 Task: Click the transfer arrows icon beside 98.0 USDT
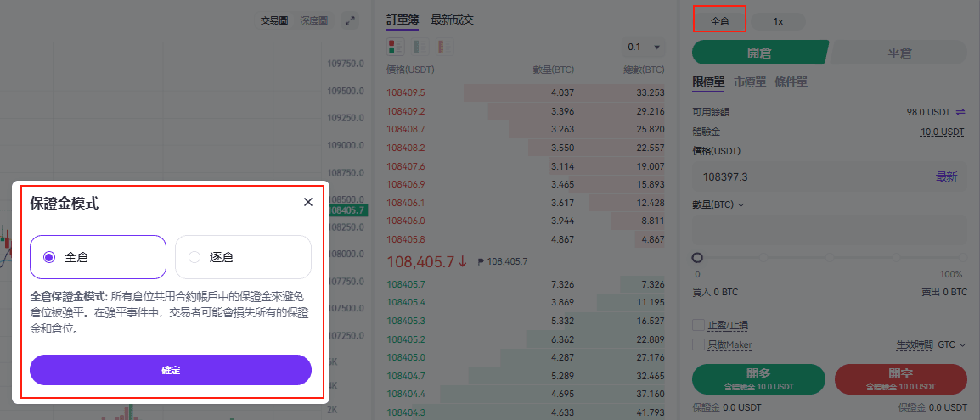coord(960,111)
